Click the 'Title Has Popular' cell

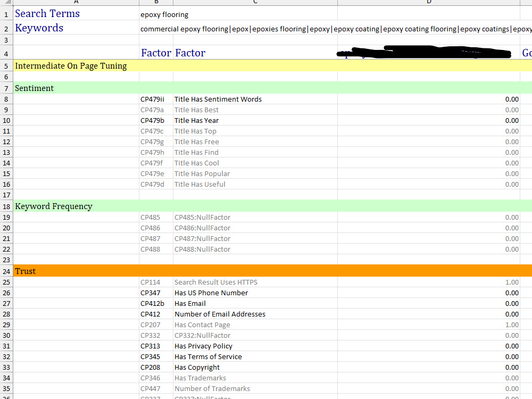pyautogui.click(x=255, y=174)
